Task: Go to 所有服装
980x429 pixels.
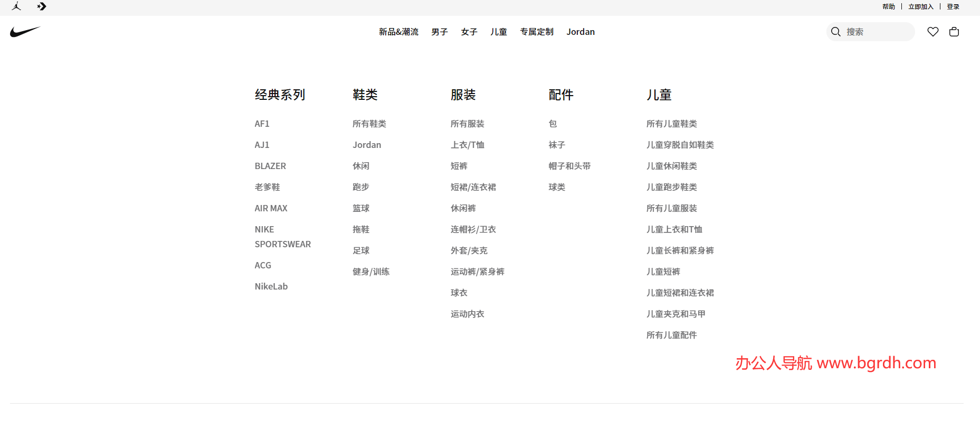Action: (468, 124)
